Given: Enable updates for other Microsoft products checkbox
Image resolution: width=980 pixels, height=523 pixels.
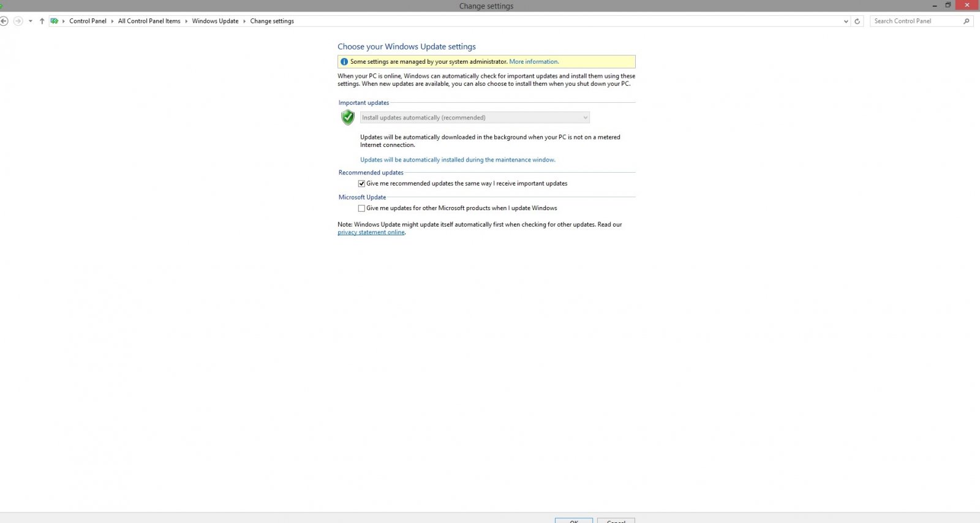Looking at the screenshot, I should click(x=361, y=208).
